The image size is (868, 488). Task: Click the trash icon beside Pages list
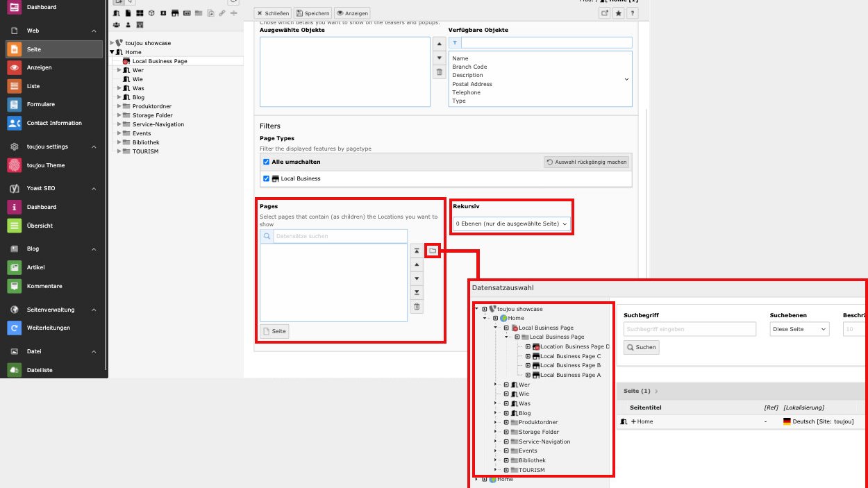coord(417,307)
